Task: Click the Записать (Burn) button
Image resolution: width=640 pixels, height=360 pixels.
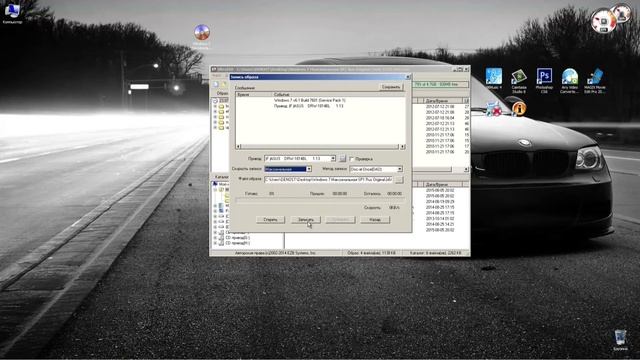Action: [305, 220]
